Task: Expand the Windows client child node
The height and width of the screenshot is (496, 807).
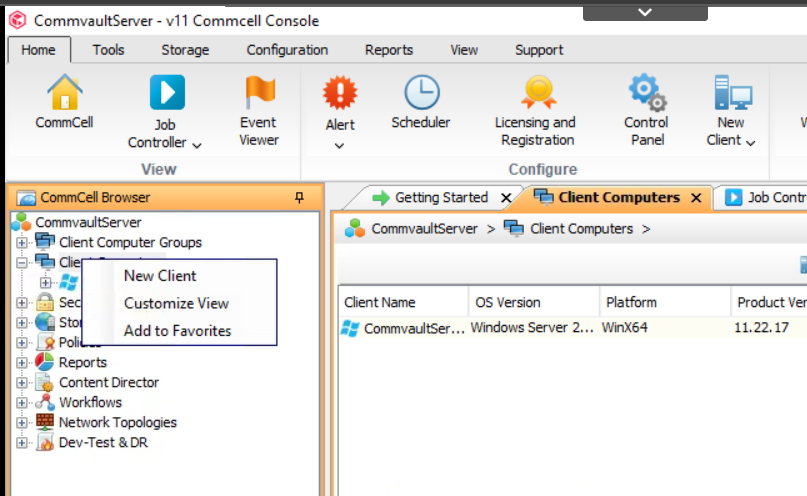Action: pos(45,282)
